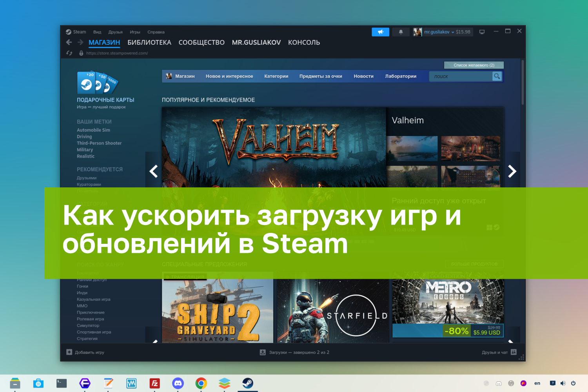The height and width of the screenshot is (392, 588).
Task: Switch to the СООБЩЕСТВО tab
Action: [201, 42]
